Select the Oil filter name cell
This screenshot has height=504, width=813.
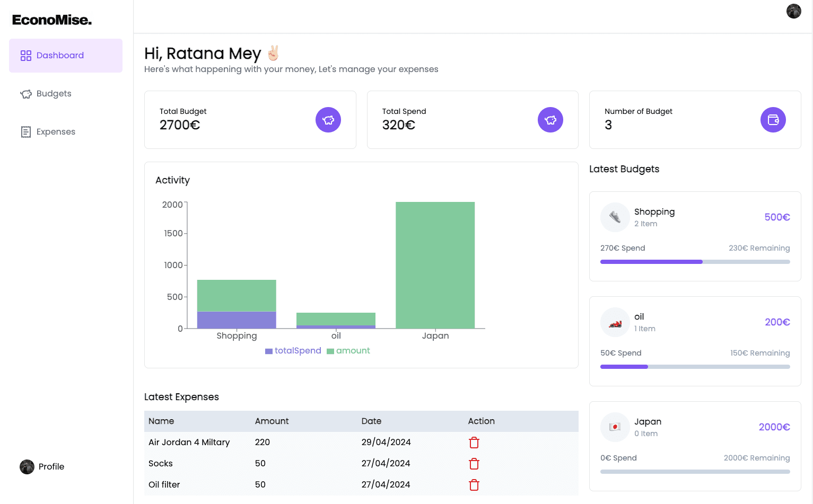tap(164, 485)
